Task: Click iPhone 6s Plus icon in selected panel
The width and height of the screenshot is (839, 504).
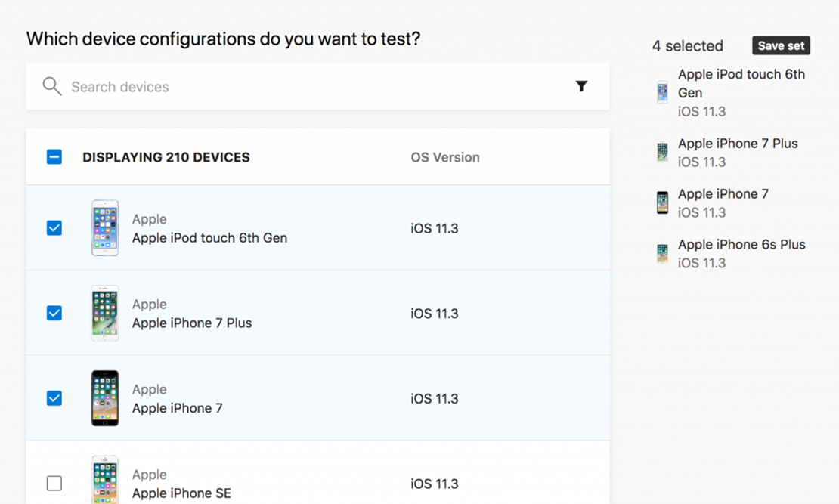Action: (662, 253)
